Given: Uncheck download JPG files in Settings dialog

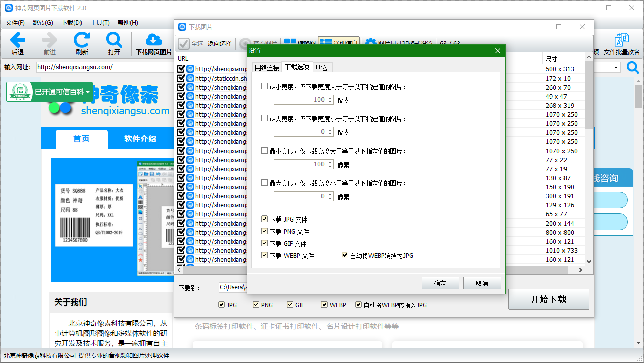Looking at the screenshot, I should click(x=264, y=219).
